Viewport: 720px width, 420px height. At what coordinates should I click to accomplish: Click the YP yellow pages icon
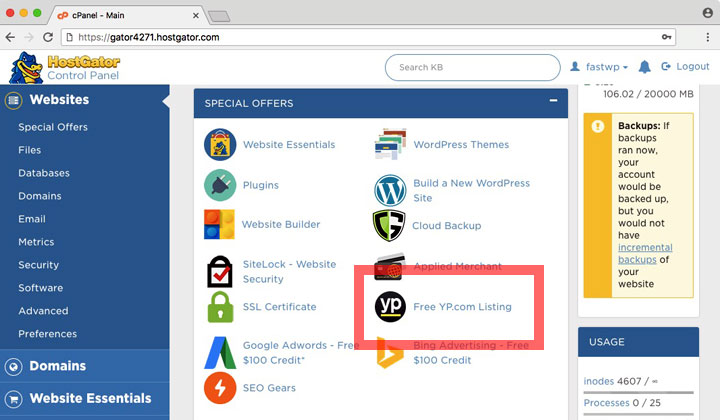pyautogui.click(x=390, y=307)
